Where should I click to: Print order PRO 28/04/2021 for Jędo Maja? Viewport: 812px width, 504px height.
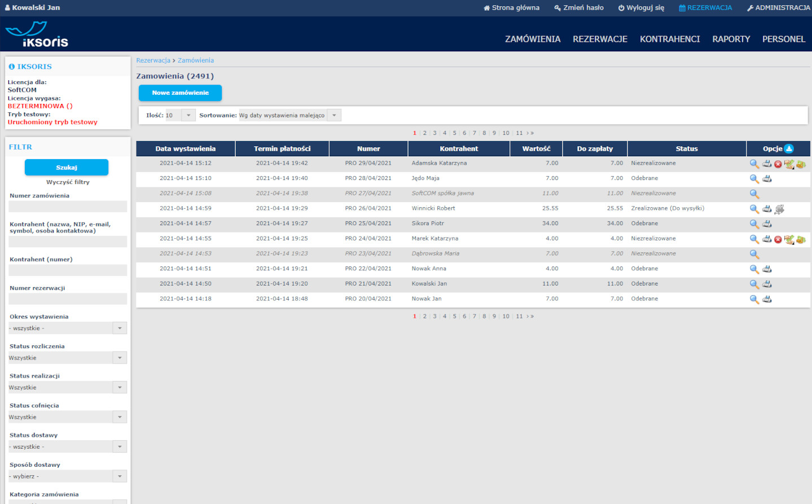point(767,179)
